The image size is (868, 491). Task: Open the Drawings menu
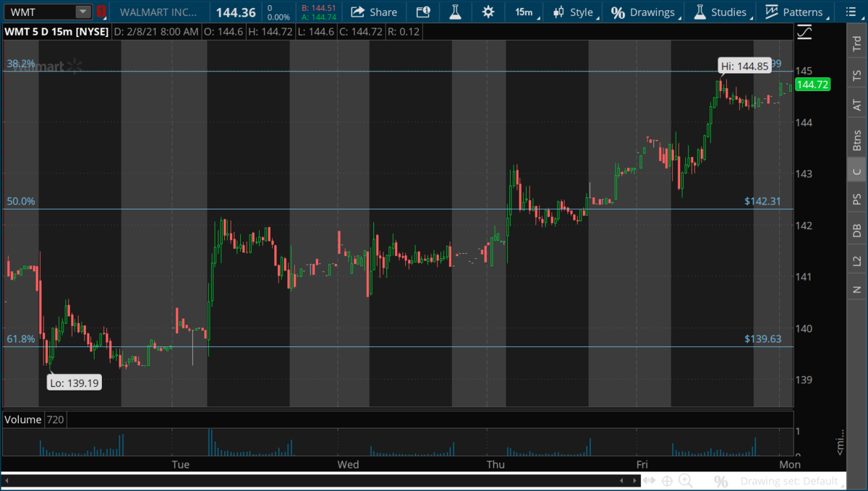[x=646, y=12]
